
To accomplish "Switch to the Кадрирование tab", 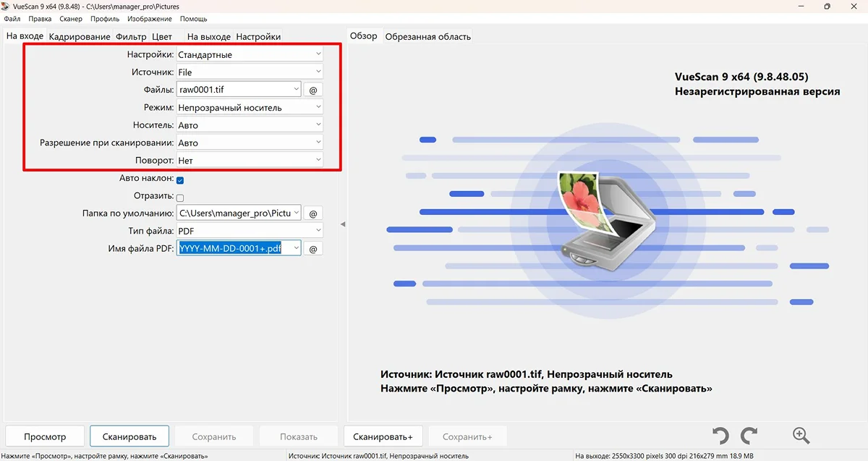I will pos(80,36).
